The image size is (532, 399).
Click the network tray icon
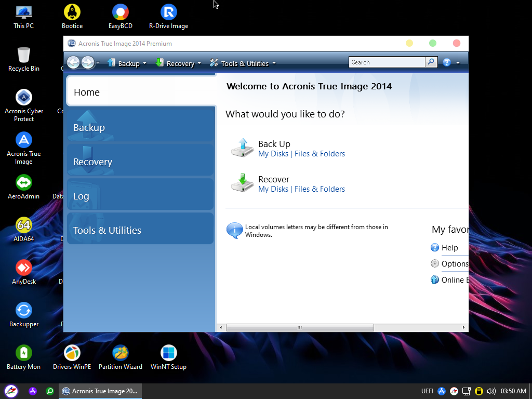[467, 391]
